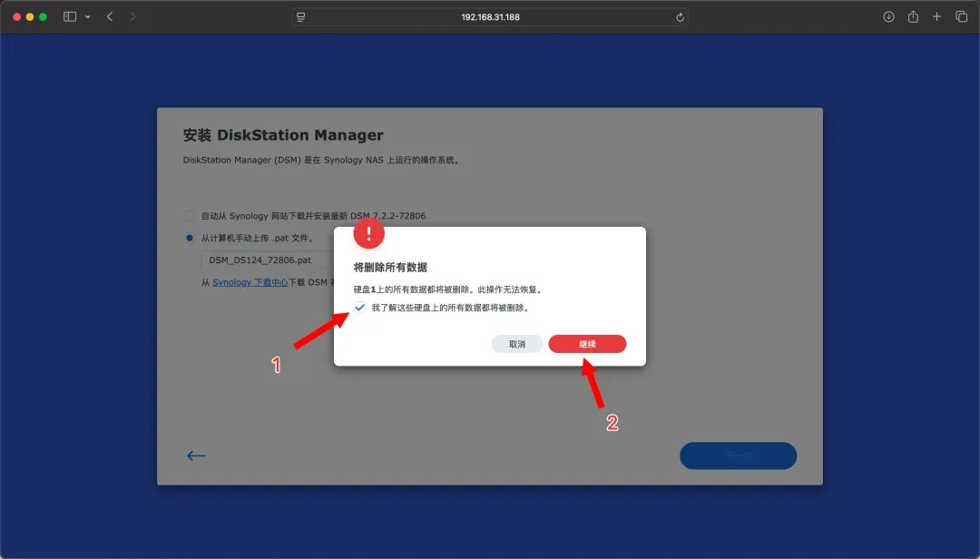Click the 将删除所有数据 dialog heading

click(x=390, y=267)
